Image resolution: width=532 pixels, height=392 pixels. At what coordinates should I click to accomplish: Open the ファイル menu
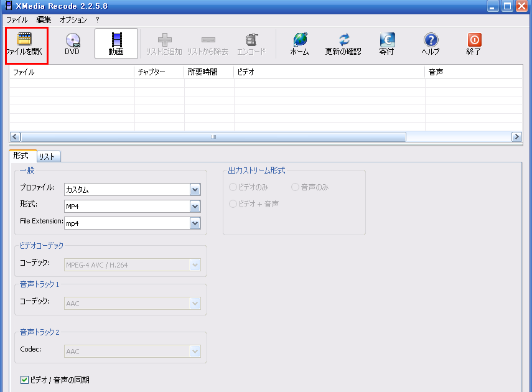coord(17,20)
